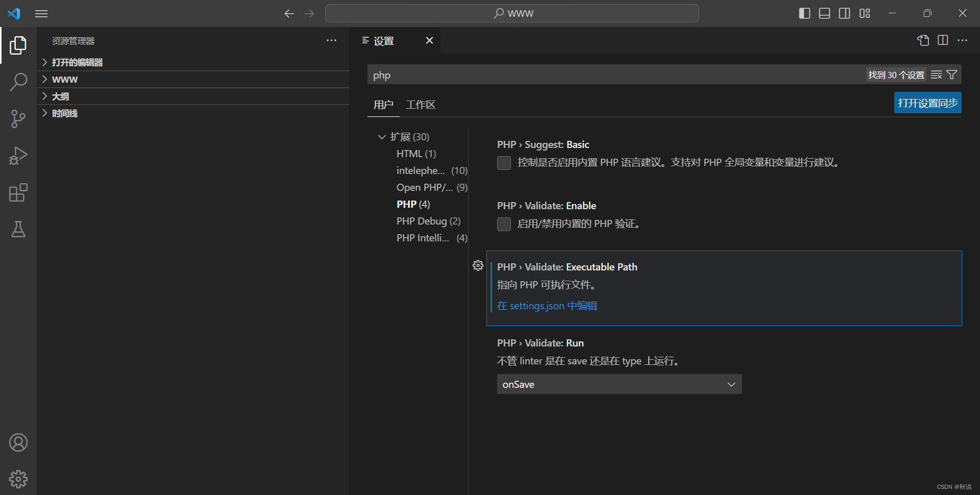Screen dimensions: 980x495
Task: Open the Extensions view
Action: tap(18, 192)
